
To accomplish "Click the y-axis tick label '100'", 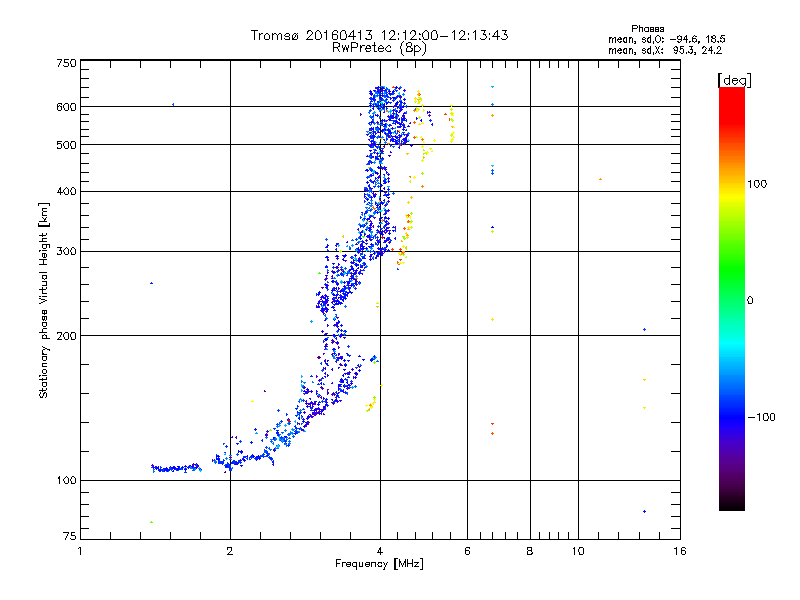I will pyautogui.click(x=66, y=481).
